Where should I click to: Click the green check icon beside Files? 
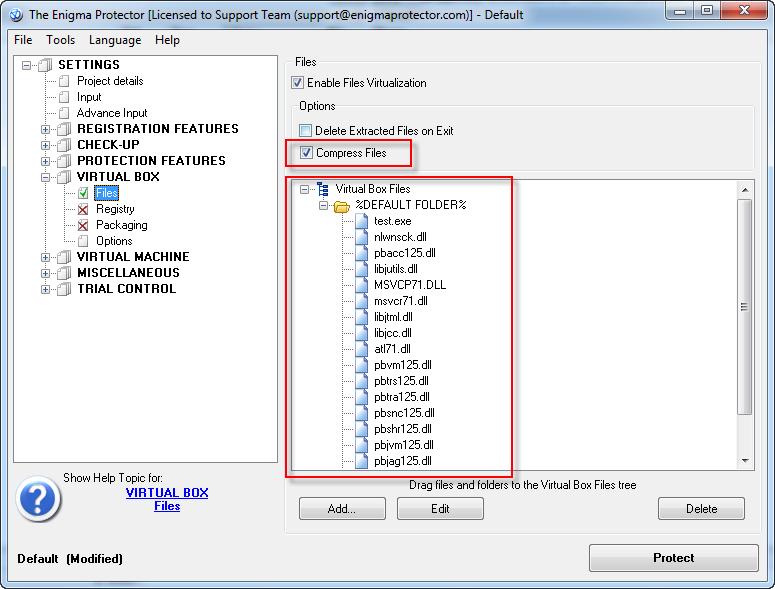pos(83,193)
